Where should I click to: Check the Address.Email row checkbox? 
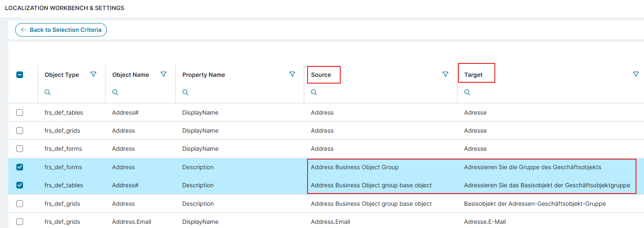[20, 222]
